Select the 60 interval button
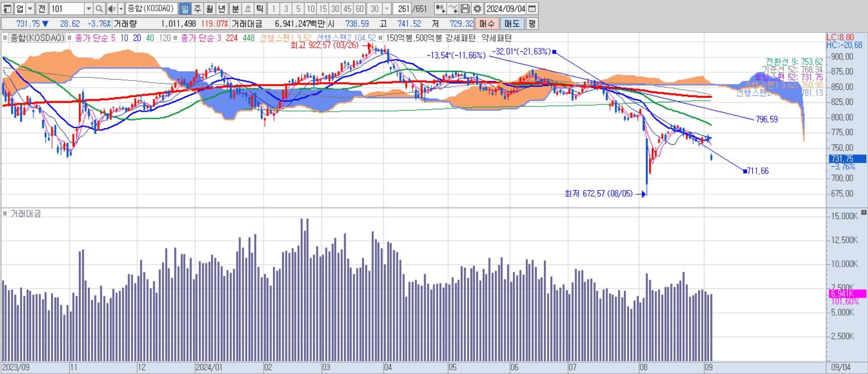The width and height of the screenshot is (868, 374). click(360, 9)
